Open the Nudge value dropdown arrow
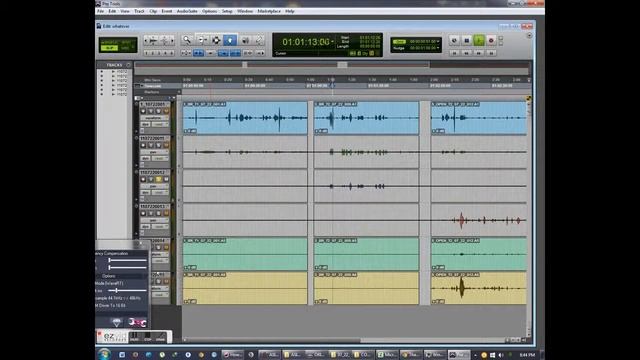Viewport: 640px width, 360px height. 438,48
